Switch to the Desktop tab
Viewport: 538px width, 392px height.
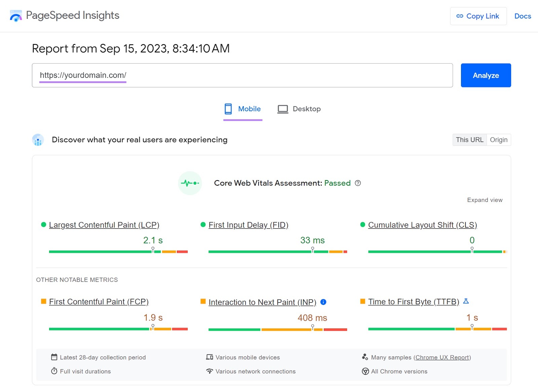pyautogui.click(x=299, y=109)
